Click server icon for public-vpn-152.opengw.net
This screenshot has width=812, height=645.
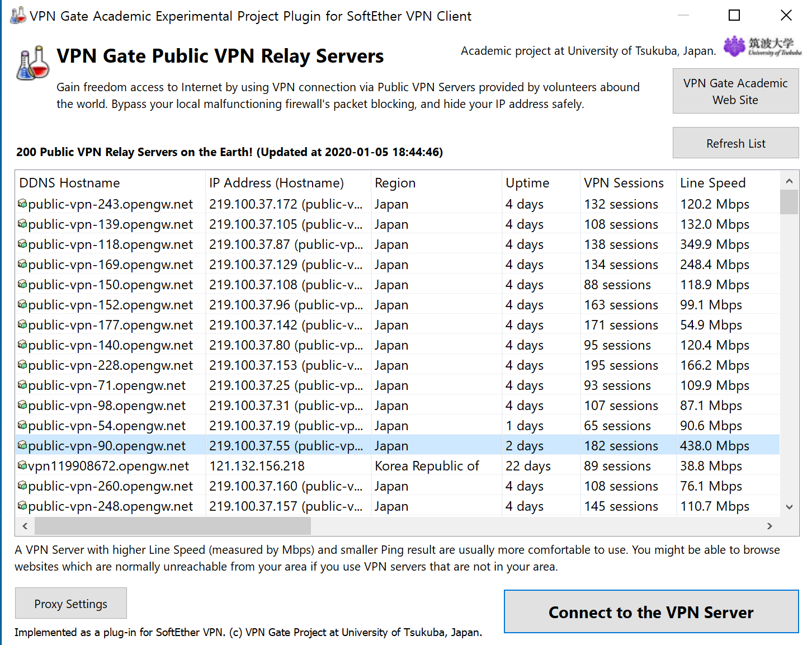pyautogui.click(x=22, y=304)
